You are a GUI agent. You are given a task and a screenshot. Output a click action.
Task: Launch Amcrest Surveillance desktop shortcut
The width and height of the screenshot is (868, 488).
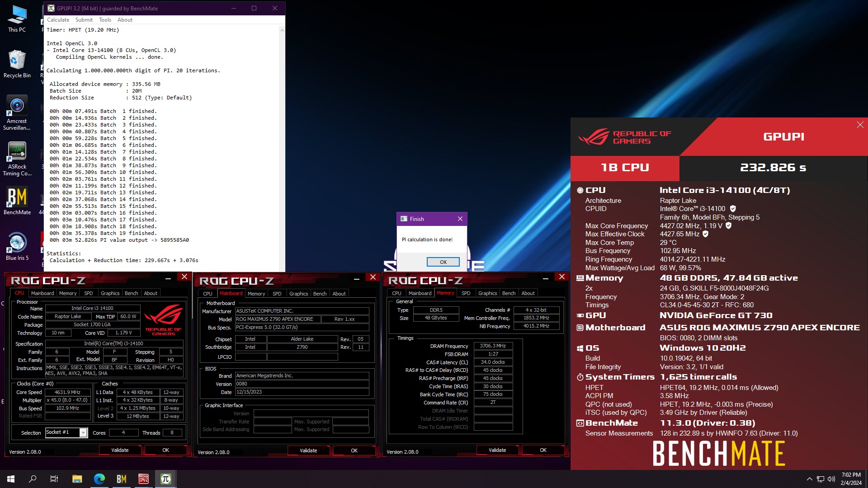tap(17, 113)
